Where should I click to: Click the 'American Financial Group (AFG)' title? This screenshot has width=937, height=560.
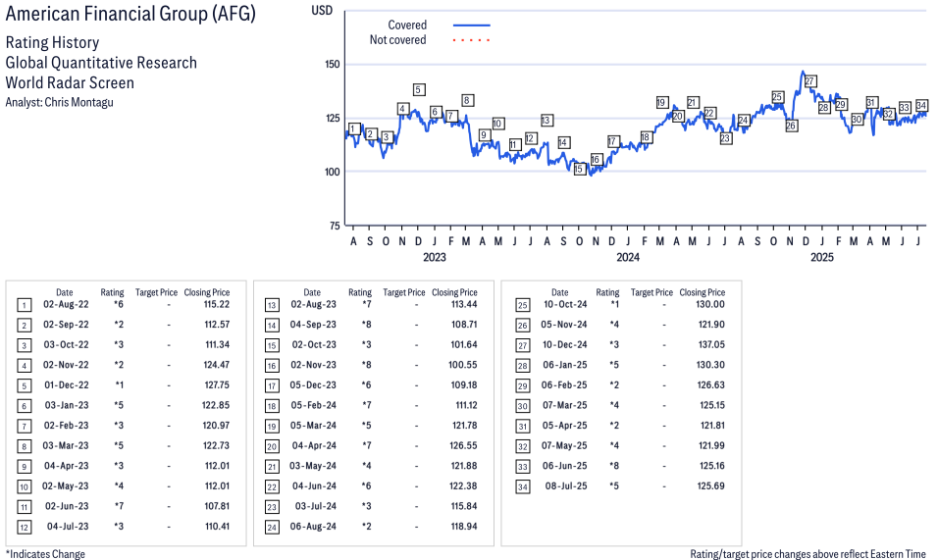point(130,13)
